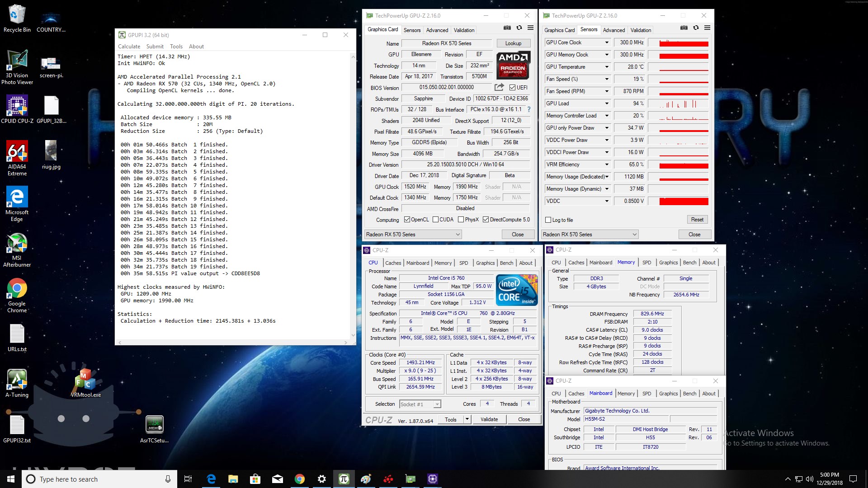Switch to SPD tab in CPU-Z Memory window

646,263
